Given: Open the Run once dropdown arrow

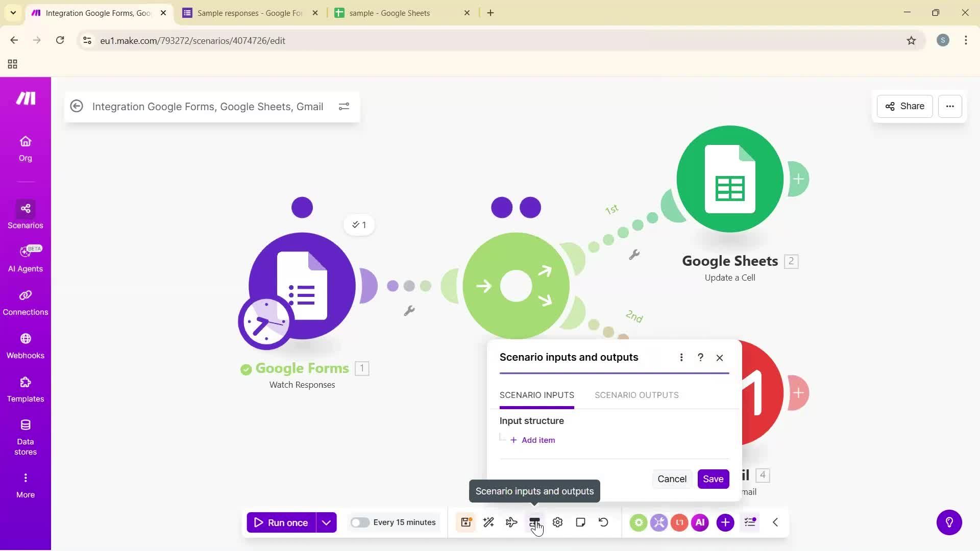Looking at the screenshot, I should [x=327, y=522].
